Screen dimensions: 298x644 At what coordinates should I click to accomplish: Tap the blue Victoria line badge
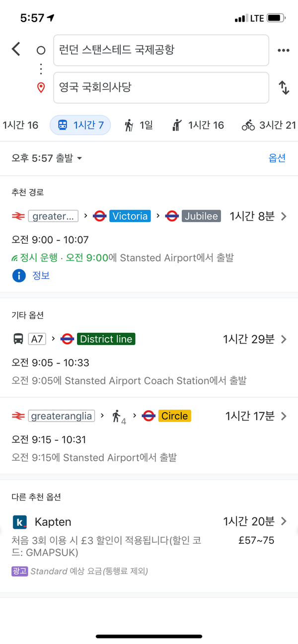[130, 216]
